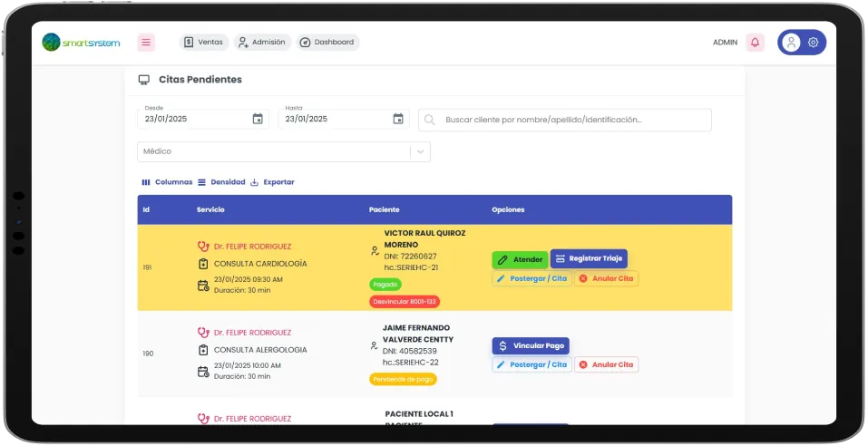
Task: Open the calendar picker for Desde date
Action: pos(258,119)
